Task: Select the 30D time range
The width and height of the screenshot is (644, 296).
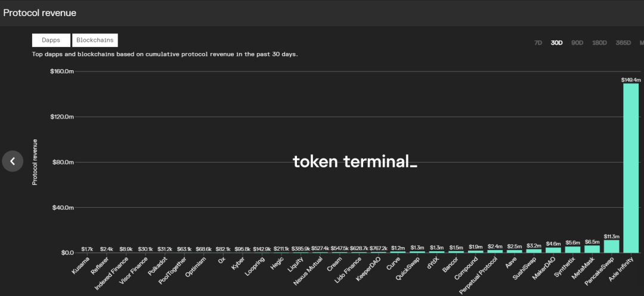Action: pyautogui.click(x=557, y=43)
